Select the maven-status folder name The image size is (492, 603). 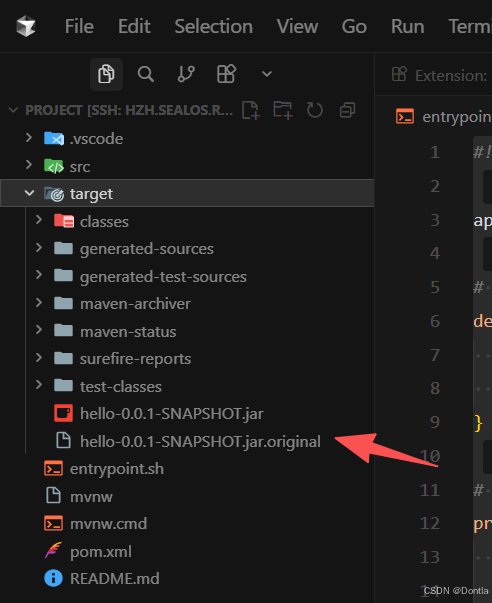(x=128, y=332)
